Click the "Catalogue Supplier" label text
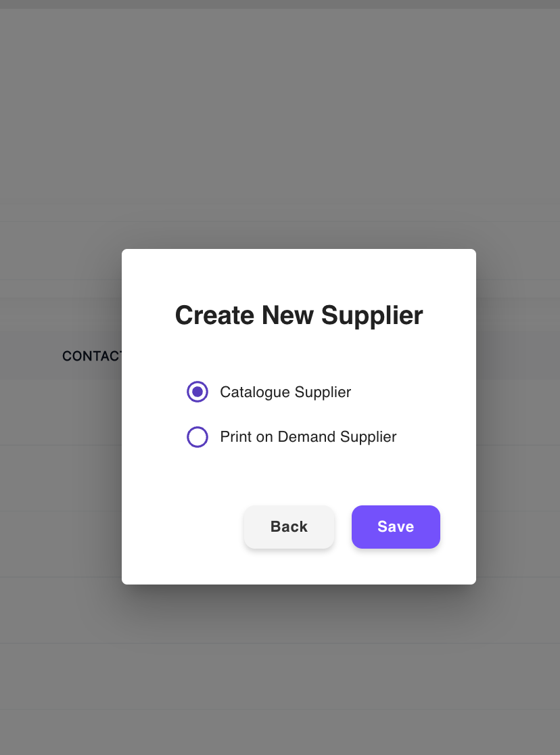Viewport: 560px width, 755px height. [x=285, y=392]
